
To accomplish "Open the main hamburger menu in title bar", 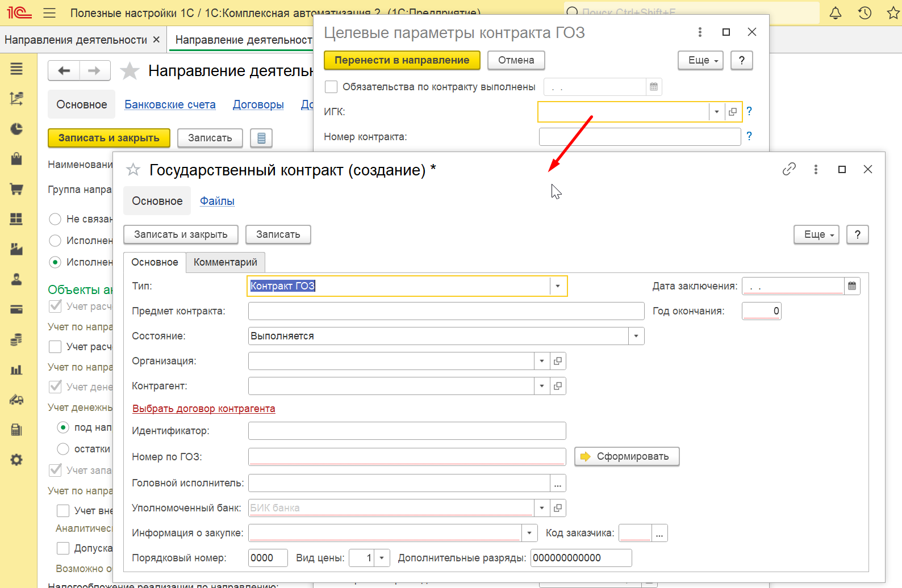I will pos(49,12).
